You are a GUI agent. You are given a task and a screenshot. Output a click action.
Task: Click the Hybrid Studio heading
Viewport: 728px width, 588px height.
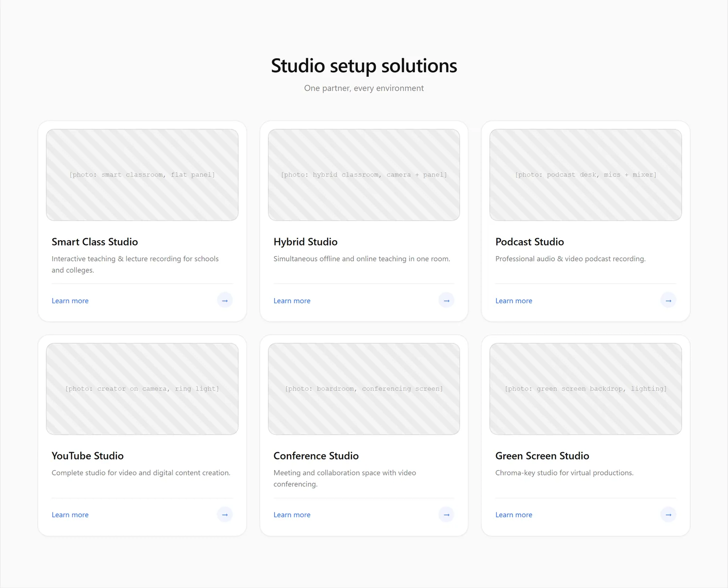pyautogui.click(x=306, y=242)
